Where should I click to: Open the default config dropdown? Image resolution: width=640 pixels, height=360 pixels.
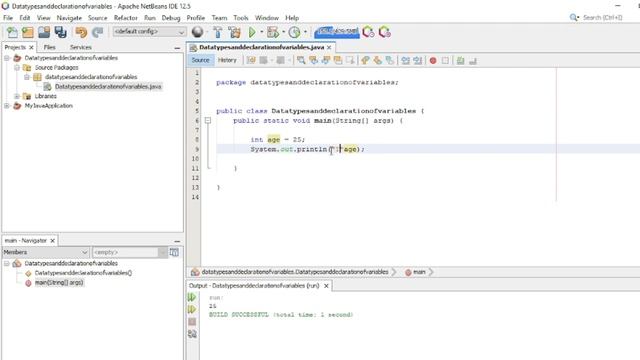tap(149, 32)
